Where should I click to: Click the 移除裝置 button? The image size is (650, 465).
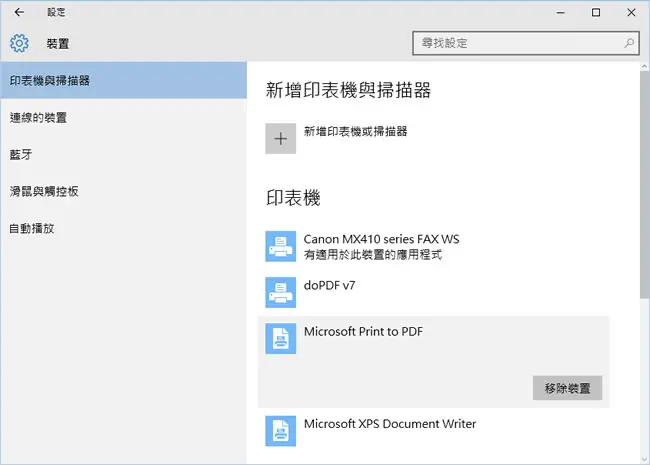[567, 388]
